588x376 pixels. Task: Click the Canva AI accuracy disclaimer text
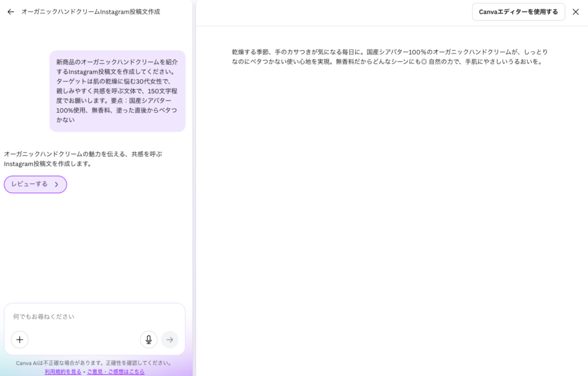click(x=94, y=363)
